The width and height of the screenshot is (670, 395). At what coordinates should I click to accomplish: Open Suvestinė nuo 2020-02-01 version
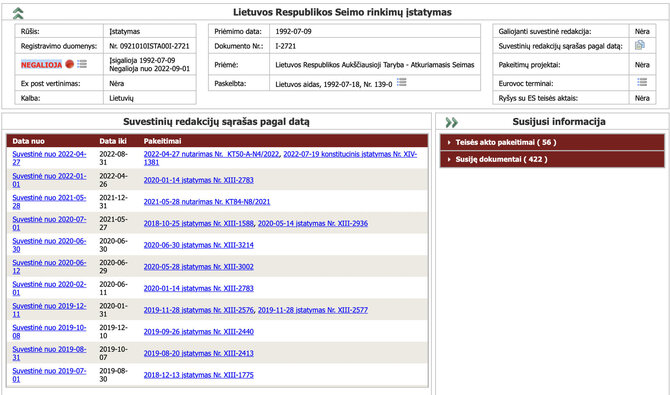pos(49,288)
